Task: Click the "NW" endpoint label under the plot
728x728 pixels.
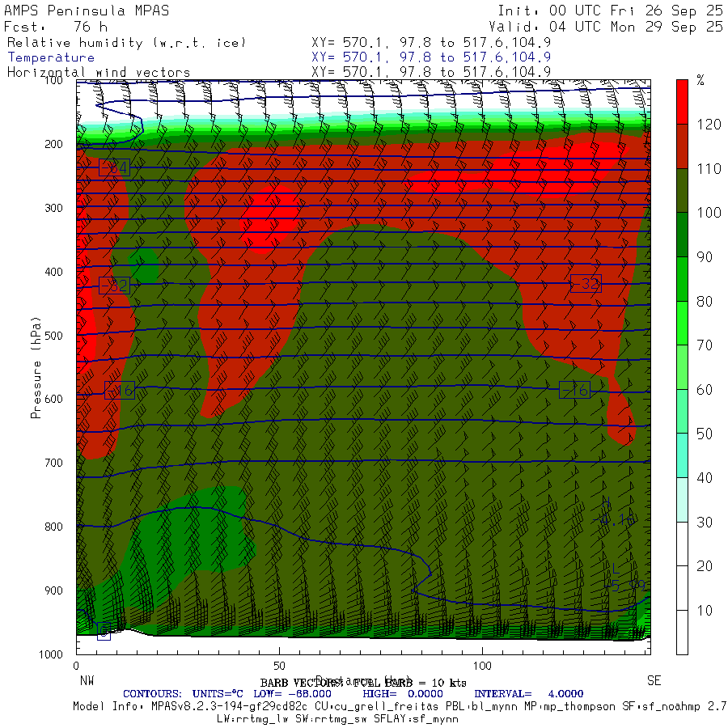Action: pyautogui.click(x=87, y=680)
